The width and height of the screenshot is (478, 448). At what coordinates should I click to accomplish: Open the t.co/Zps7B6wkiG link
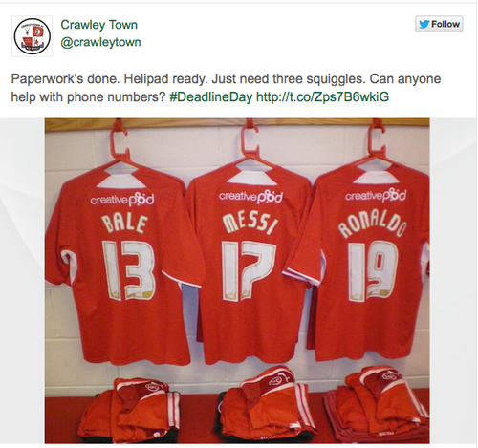[322, 96]
